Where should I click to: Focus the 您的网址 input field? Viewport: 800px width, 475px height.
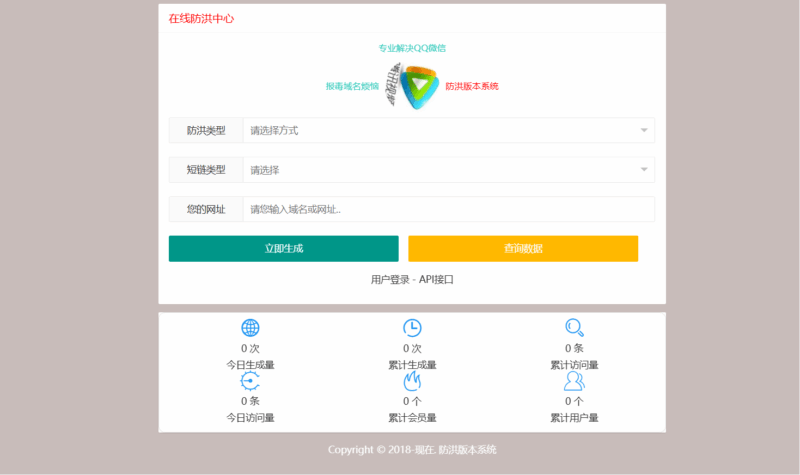(449, 209)
